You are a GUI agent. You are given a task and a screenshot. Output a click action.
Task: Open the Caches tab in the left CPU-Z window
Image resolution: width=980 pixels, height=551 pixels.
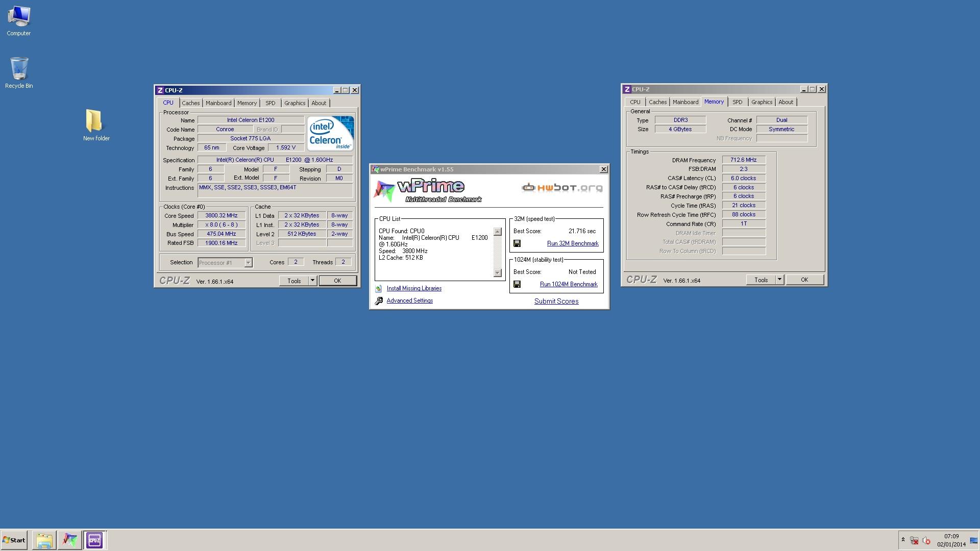tap(191, 103)
